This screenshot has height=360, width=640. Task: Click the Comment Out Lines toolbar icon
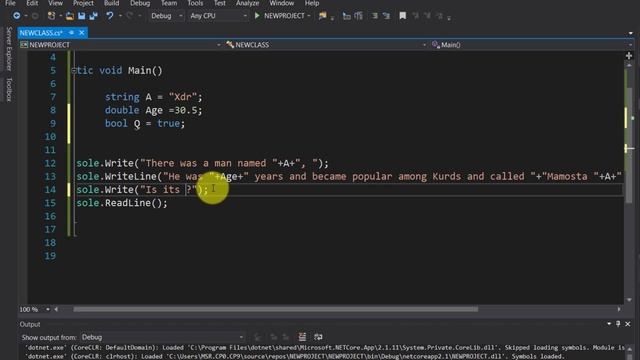[x=347, y=16]
